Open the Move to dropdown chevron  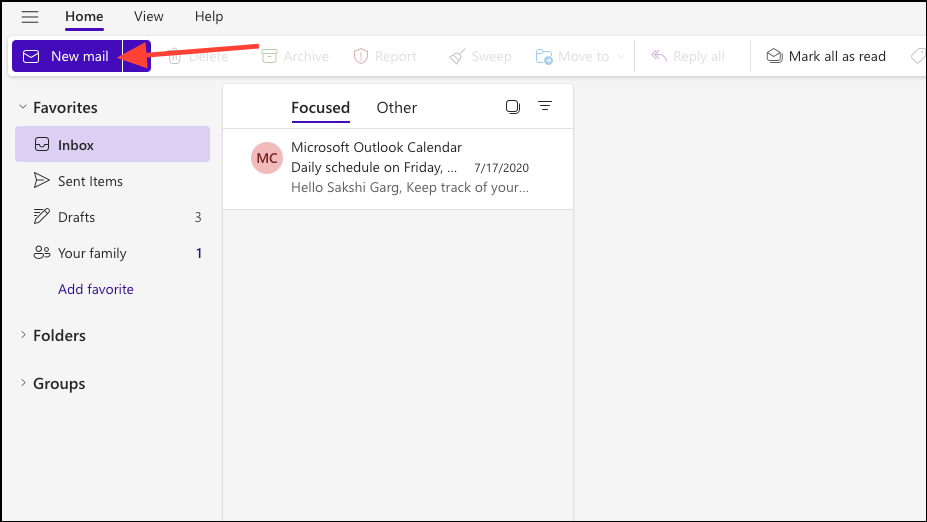point(621,57)
